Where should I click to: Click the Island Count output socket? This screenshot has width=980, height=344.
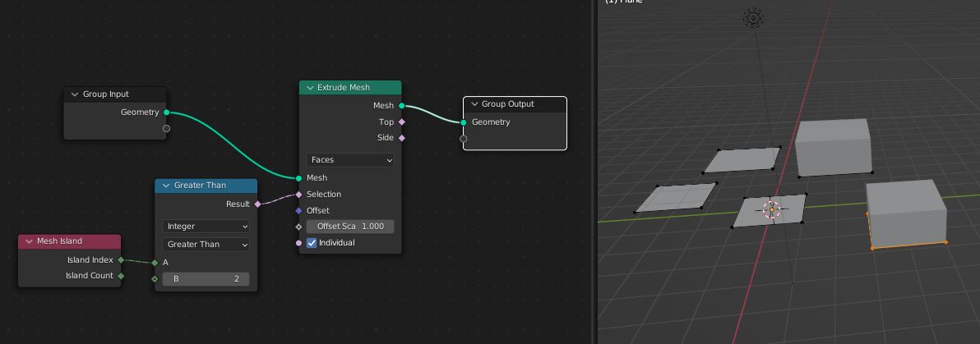tap(121, 276)
